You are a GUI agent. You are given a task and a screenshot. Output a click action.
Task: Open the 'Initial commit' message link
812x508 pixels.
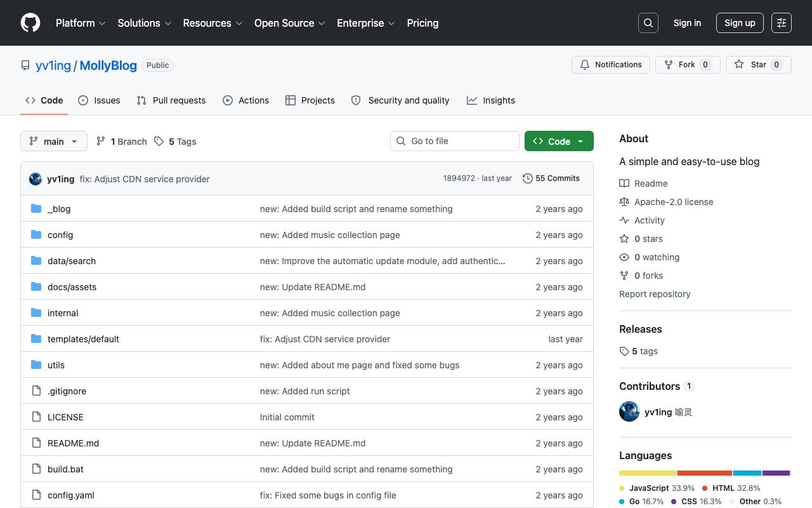tap(287, 417)
